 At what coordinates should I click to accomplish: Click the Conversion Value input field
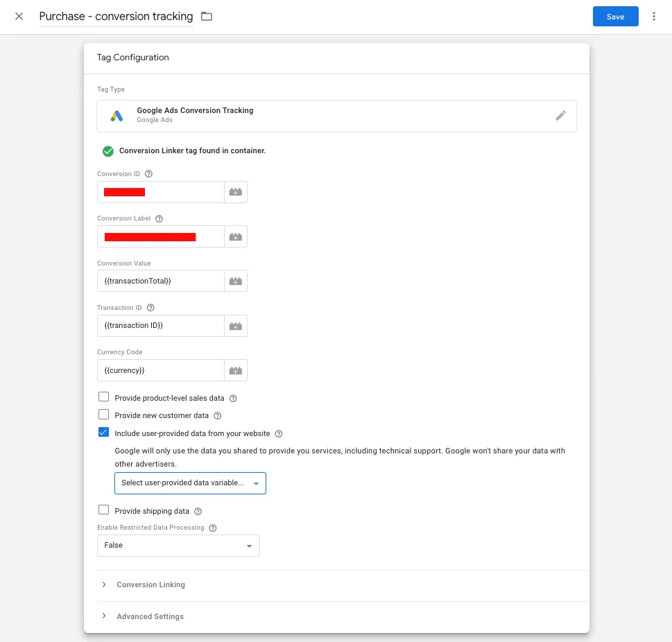pyautogui.click(x=161, y=281)
